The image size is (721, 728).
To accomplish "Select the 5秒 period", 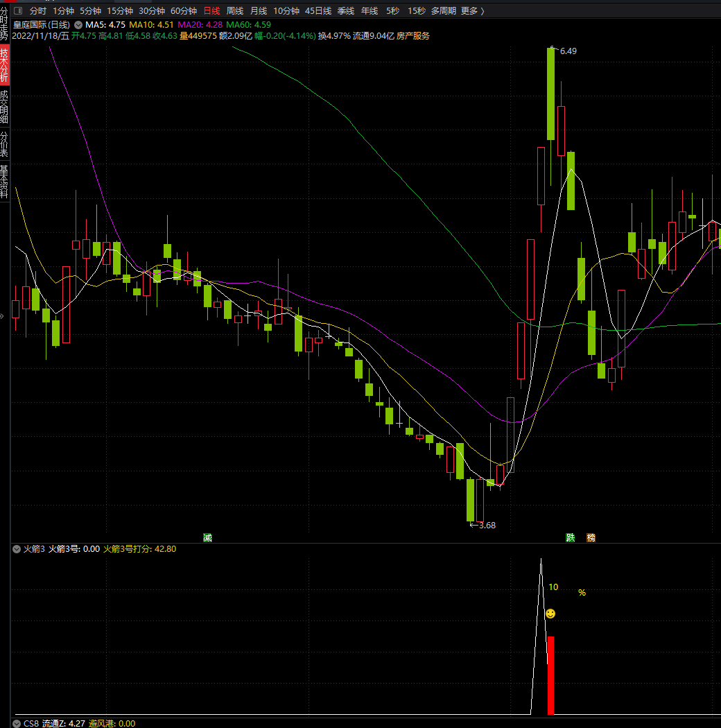I will (x=393, y=10).
